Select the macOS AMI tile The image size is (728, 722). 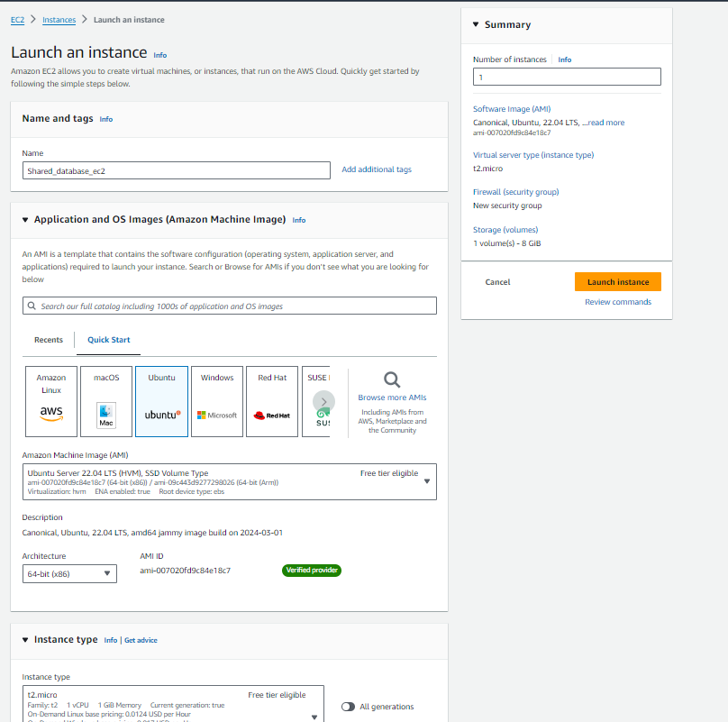tap(106, 401)
